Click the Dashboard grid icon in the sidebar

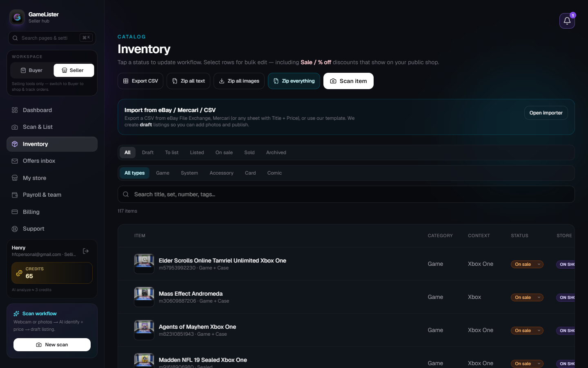click(x=15, y=110)
